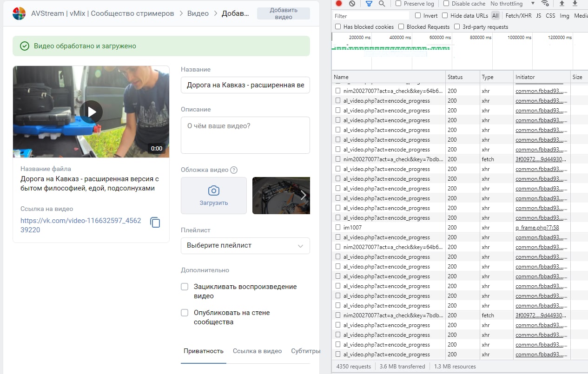Copy the video link using copy icon

pyautogui.click(x=154, y=223)
